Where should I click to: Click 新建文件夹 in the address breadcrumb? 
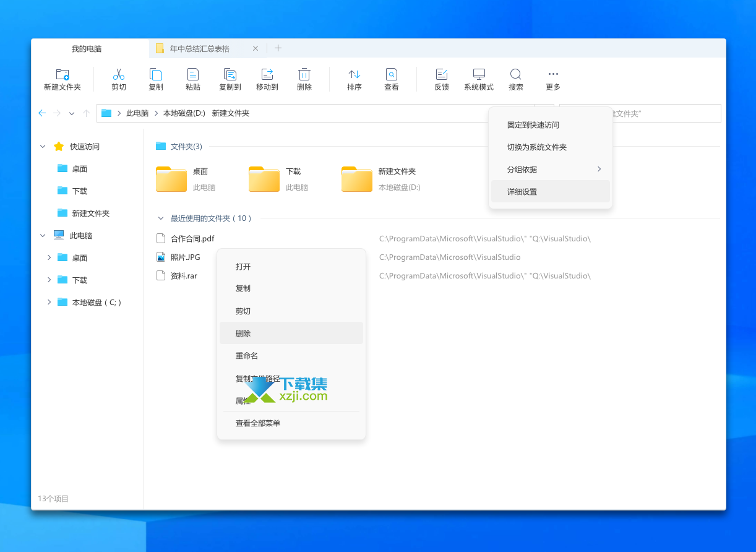(x=231, y=113)
